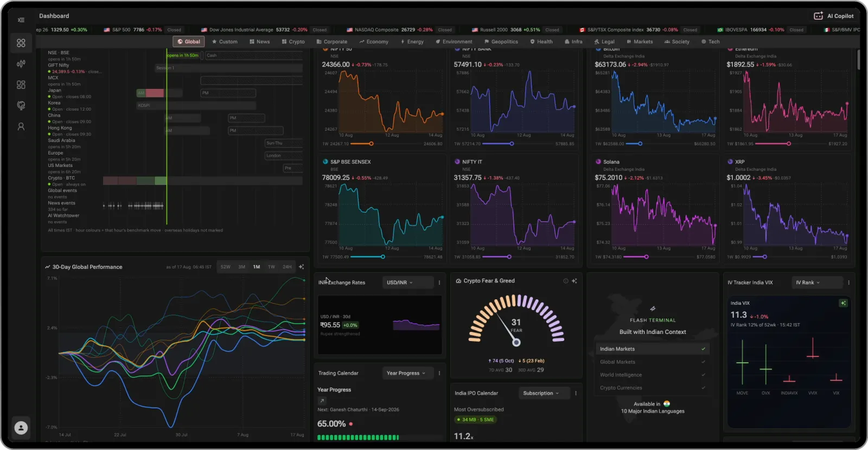This screenshot has width=868, height=450.
Task: Click the Flash Terminal bolt logo
Action: [x=653, y=308]
